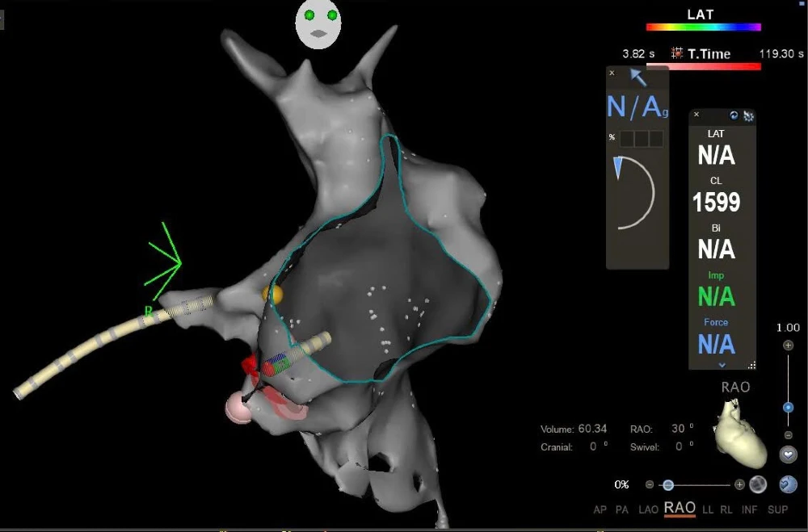The height and width of the screenshot is (532, 808).
Task: Click the blue force vector arrow icon
Action: click(x=638, y=77)
